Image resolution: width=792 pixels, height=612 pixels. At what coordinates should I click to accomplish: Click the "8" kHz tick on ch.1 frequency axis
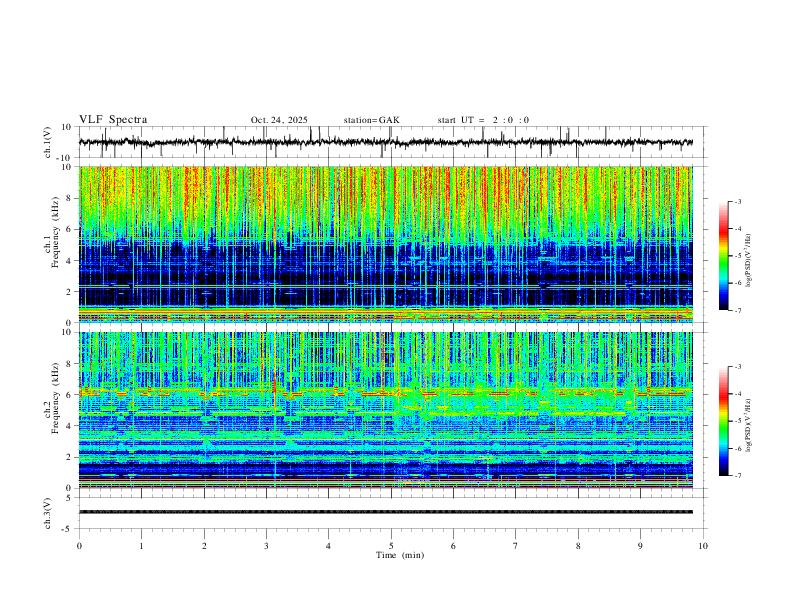pos(70,198)
